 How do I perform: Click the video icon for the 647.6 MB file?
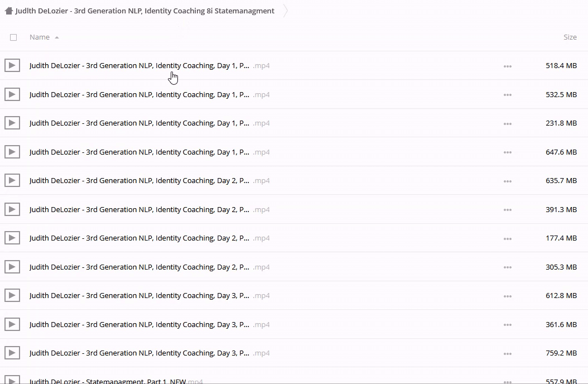point(12,152)
